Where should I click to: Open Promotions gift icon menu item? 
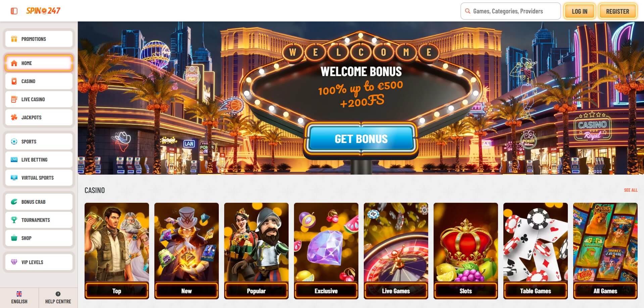[39, 39]
